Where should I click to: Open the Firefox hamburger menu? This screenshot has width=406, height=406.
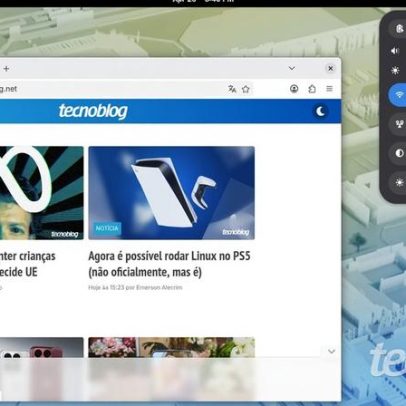tap(329, 89)
